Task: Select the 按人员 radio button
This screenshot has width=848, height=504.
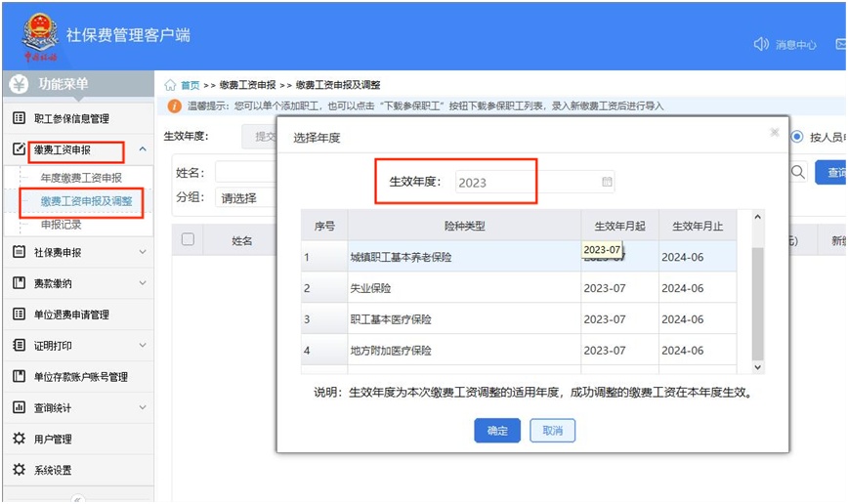Action: [796, 137]
